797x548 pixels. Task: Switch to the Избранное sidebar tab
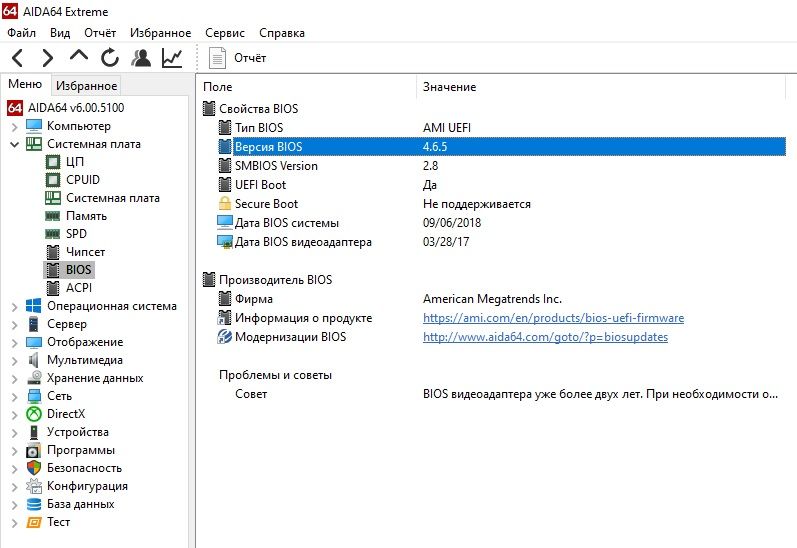(x=86, y=86)
